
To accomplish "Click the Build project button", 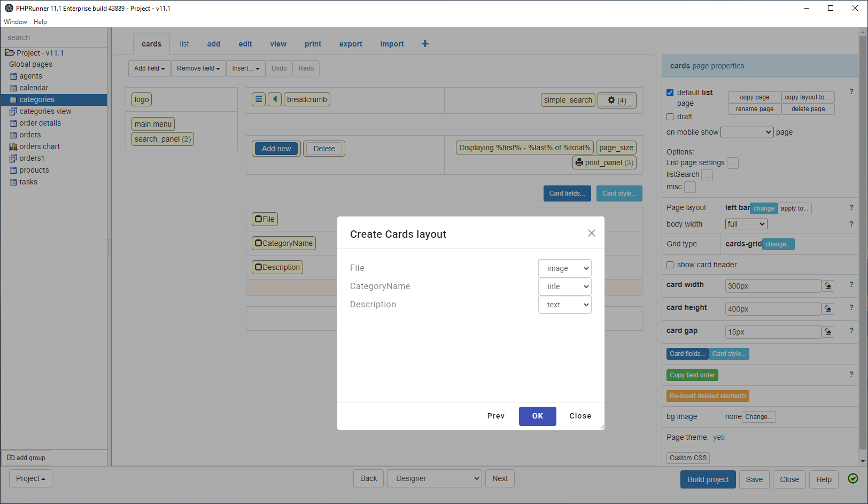I will tap(708, 479).
